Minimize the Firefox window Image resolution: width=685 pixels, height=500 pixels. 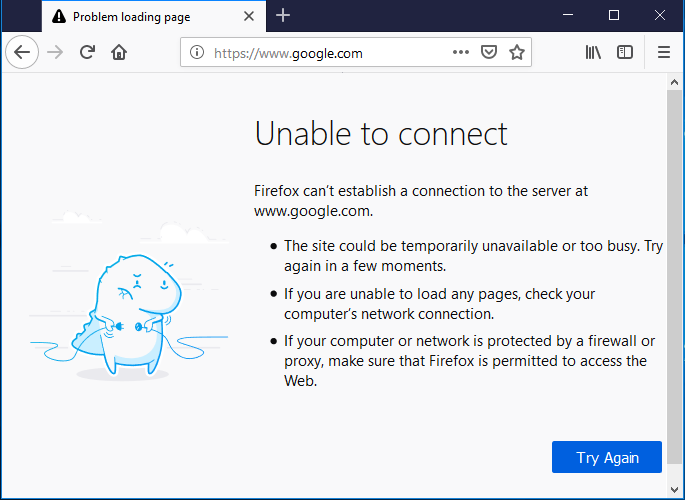click(x=568, y=15)
